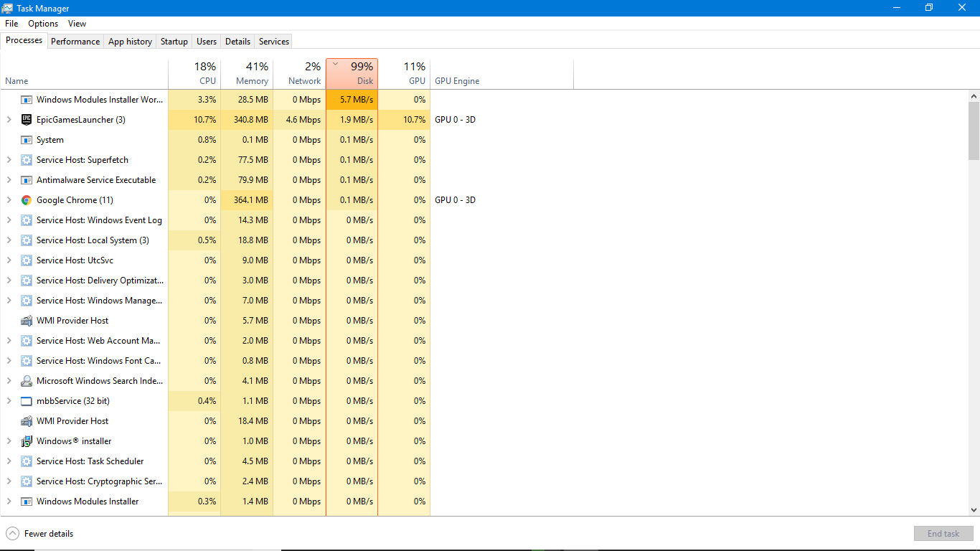Image resolution: width=980 pixels, height=551 pixels.
Task: Open the View menu
Action: 77,24
